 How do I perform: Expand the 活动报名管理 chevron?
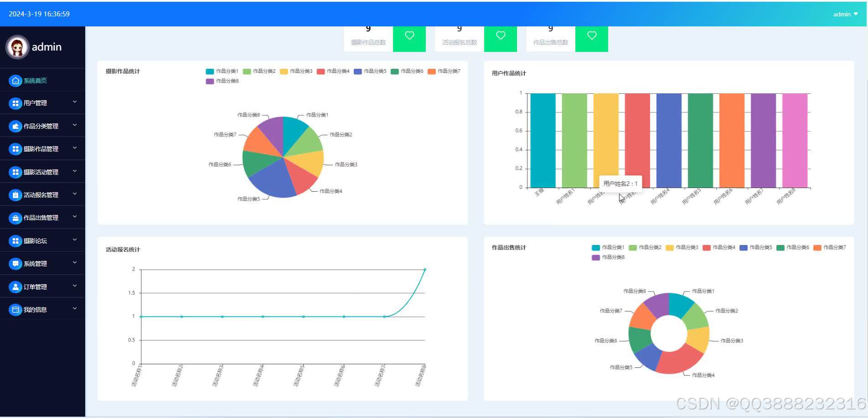pos(75,194)
